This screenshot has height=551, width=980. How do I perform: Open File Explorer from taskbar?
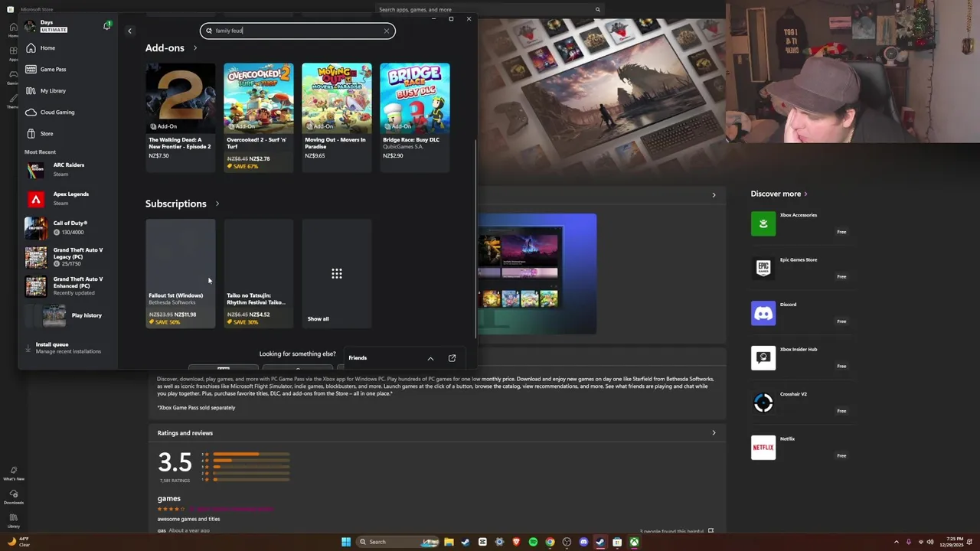pyautogui.click(x=449, y=542)
